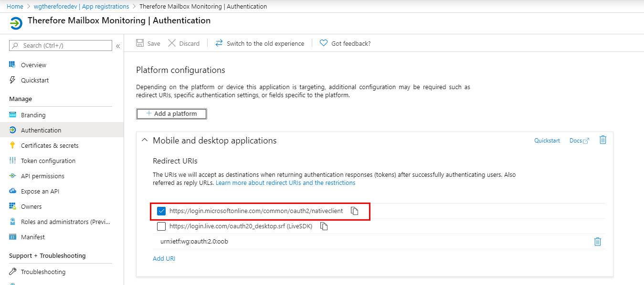Click the Add a platform button
644x285 pixels.
pos(171,114)
